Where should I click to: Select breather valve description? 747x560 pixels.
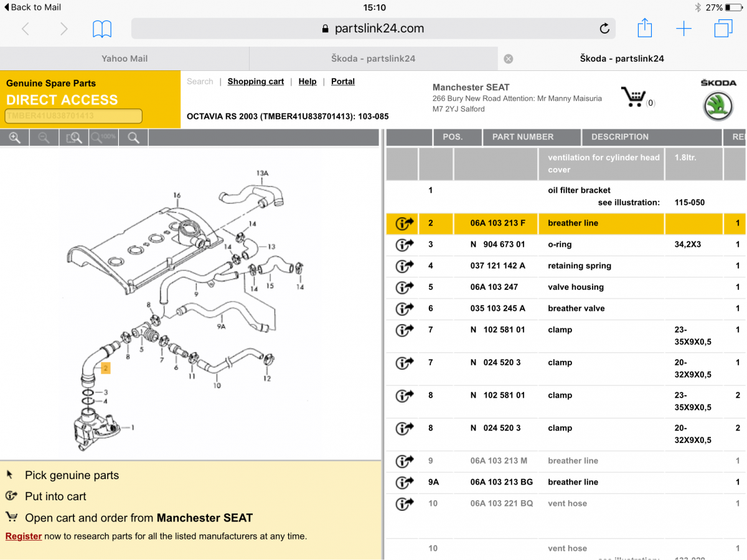(576, 308)
